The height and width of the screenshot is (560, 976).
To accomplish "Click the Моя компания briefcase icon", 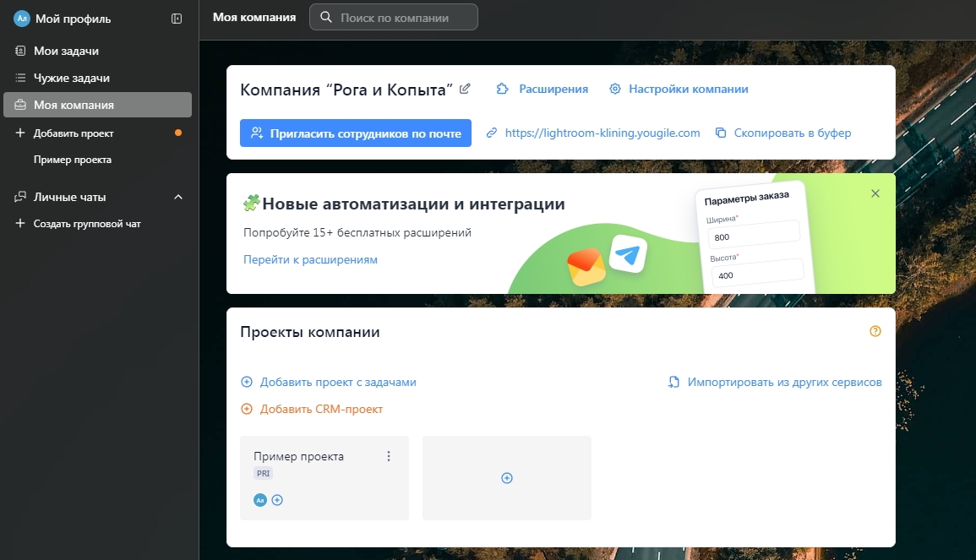I will (20, 105).
